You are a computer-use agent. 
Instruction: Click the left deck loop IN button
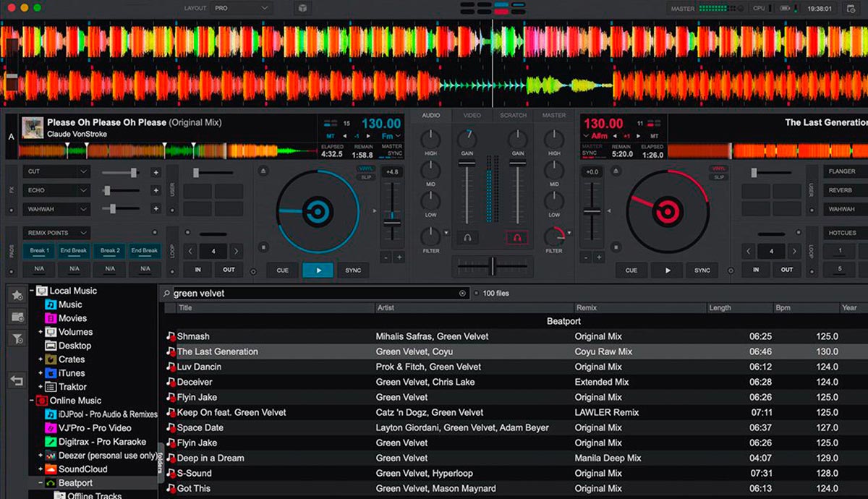(197, 270)
